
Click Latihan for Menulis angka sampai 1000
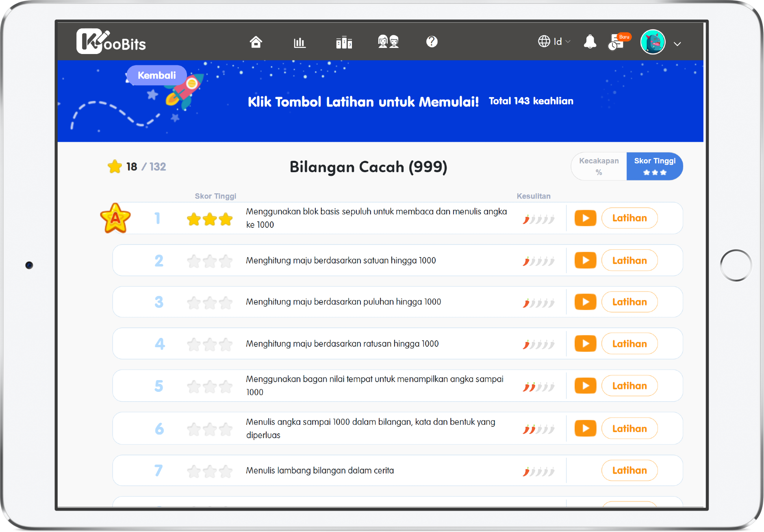(629, 428)
